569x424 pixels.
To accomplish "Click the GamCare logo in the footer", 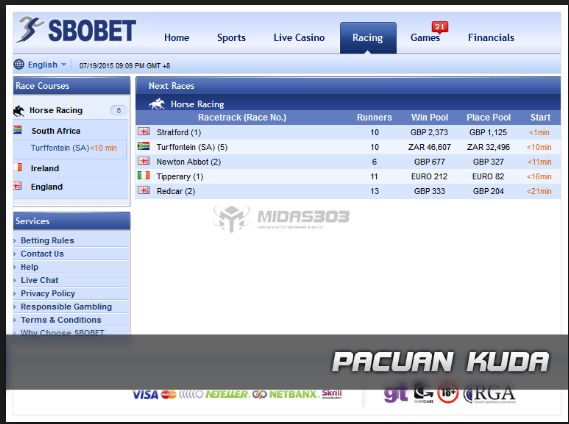I will coord(423,394).
